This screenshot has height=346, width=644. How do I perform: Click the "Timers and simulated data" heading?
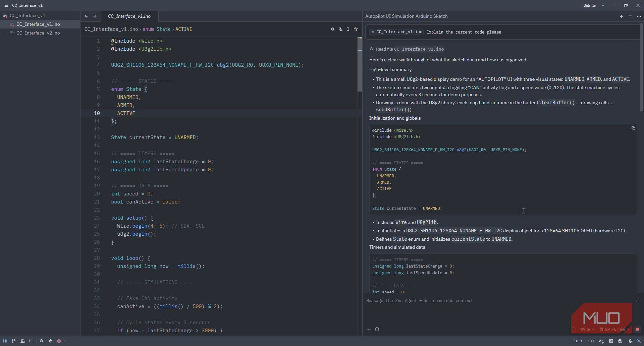397,247
